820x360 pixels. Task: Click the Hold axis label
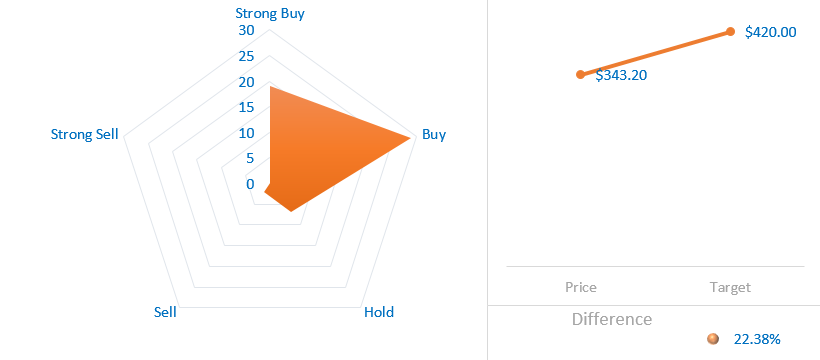(379, 312)
